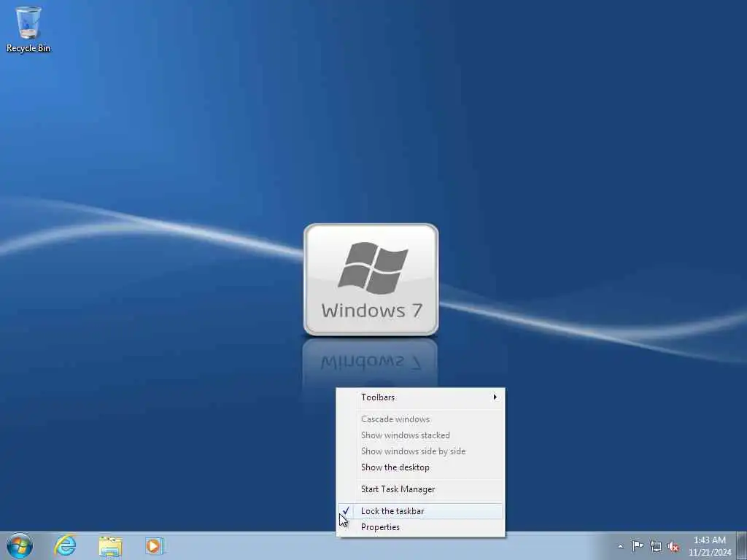Screen dimensions: 747x560
Task: Choose Show the desktop menu entry
Action: tap(421, 467)
